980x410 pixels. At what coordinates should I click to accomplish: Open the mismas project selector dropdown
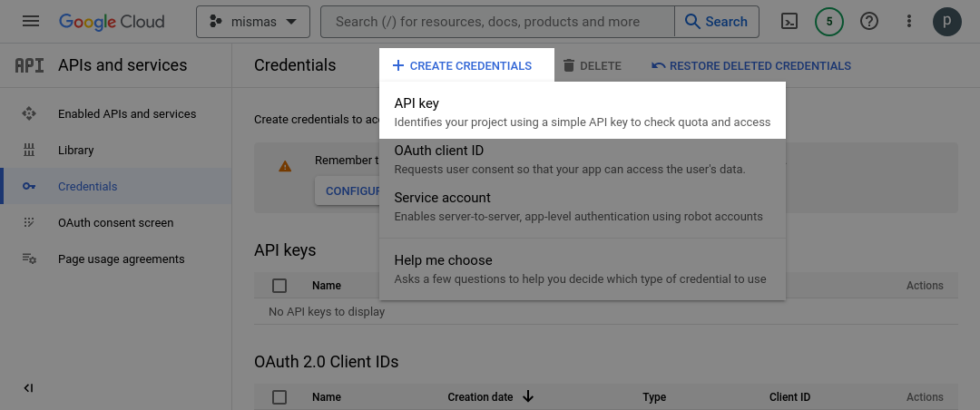[x=252, y=22]
